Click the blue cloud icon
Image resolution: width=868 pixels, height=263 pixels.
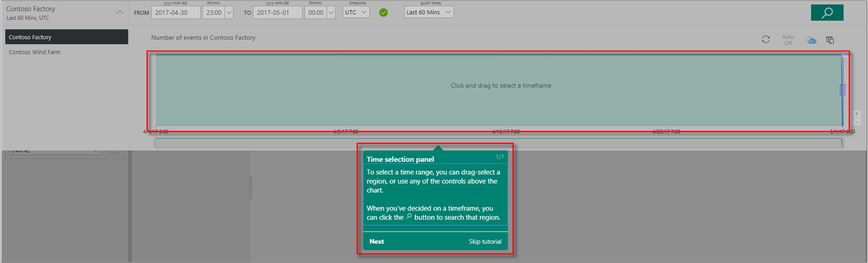coord(811,40)
